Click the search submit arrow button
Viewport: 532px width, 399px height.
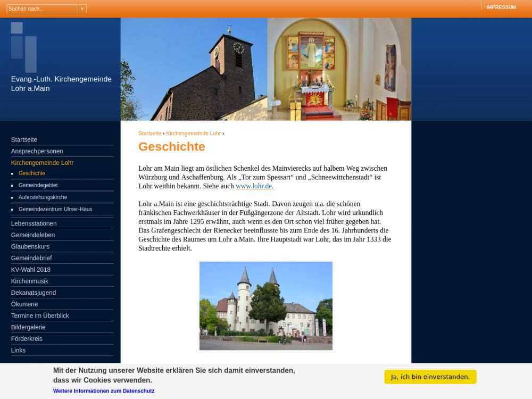tap(82, 9)
